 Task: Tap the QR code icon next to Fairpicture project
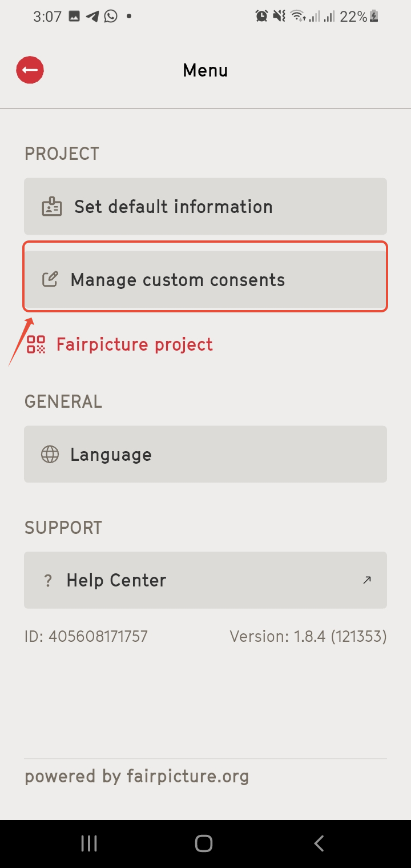click(36, 344)
